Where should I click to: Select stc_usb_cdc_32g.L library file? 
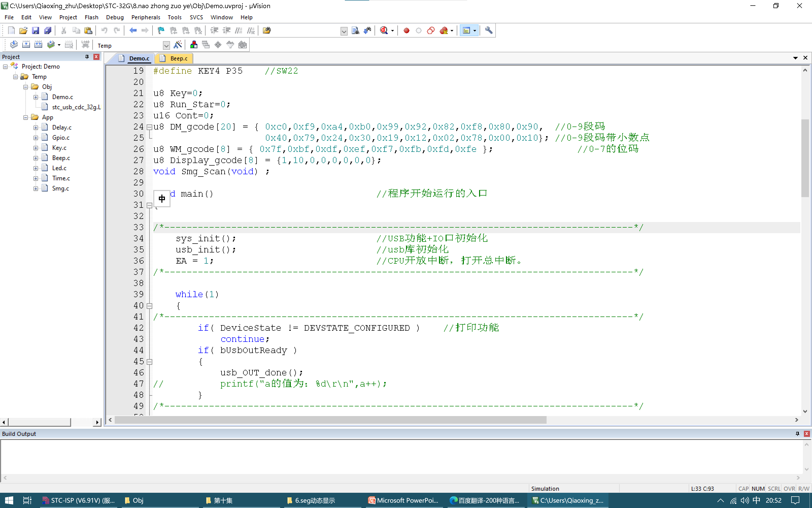tap(76, 107)
